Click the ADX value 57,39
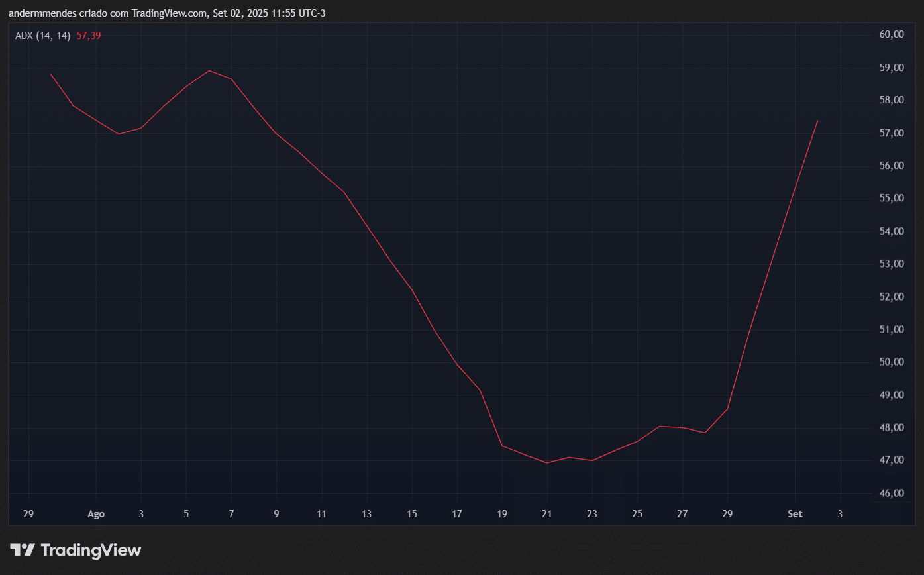 point(89,36)
